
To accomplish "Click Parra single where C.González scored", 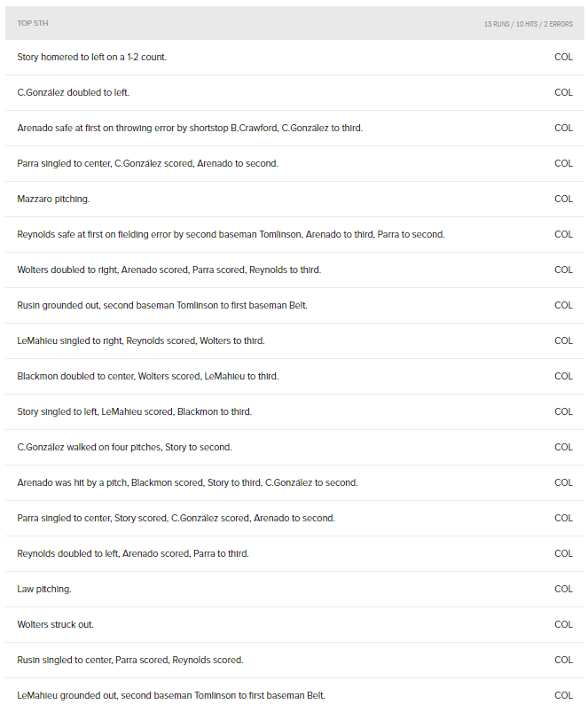I will (x=147, y=163).
